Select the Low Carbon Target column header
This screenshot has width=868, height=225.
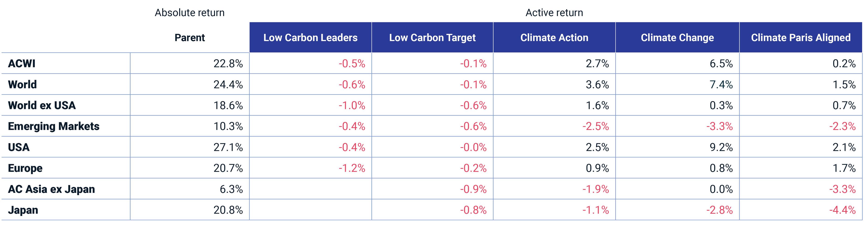pos(432,38)
